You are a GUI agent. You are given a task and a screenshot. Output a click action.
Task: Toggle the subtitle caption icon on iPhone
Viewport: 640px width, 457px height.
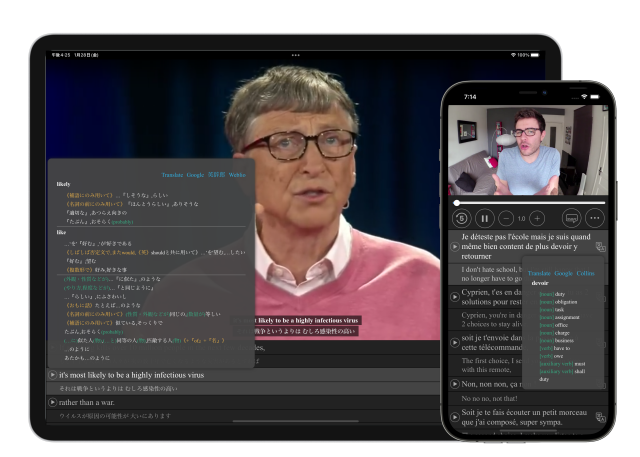571,219
